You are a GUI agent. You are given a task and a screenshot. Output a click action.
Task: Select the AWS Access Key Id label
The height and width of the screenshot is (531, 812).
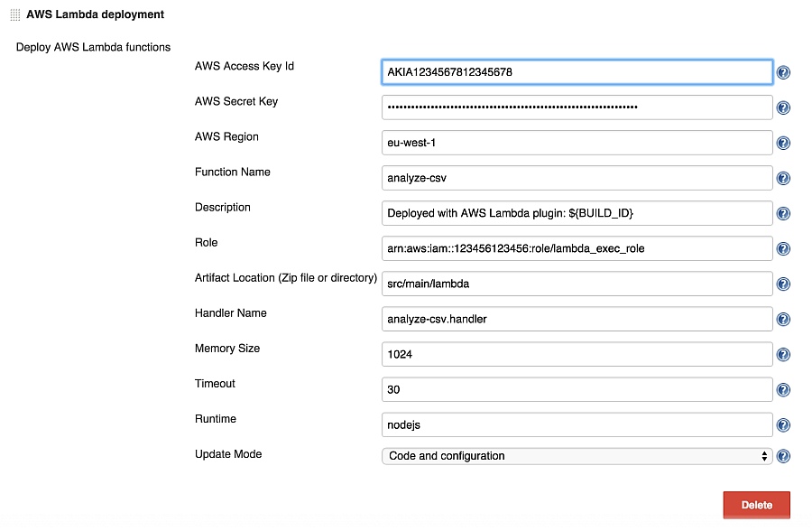[x=245, y=67]
